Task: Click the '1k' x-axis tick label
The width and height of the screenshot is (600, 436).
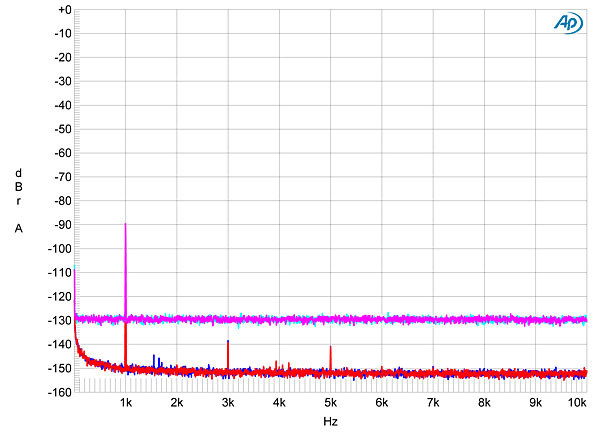Action: tap(125, 403)
